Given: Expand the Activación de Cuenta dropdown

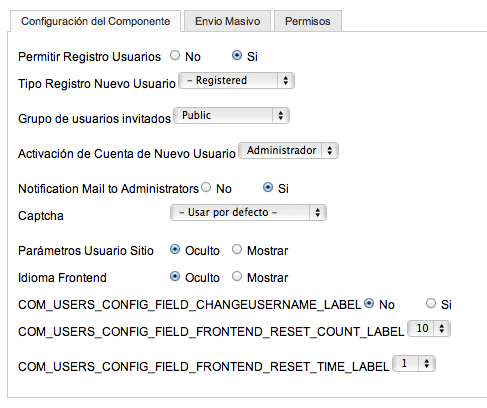Looking at the screenshot, I should (x=288, y=151).
